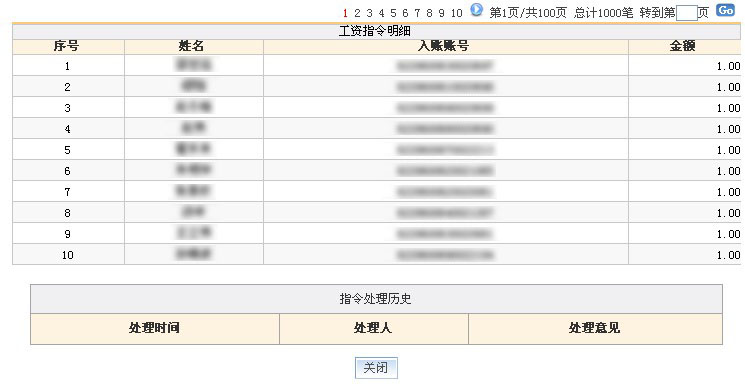Go to page 2 in pagination
This screenshot has height=386, width=745.
[357, 13]
